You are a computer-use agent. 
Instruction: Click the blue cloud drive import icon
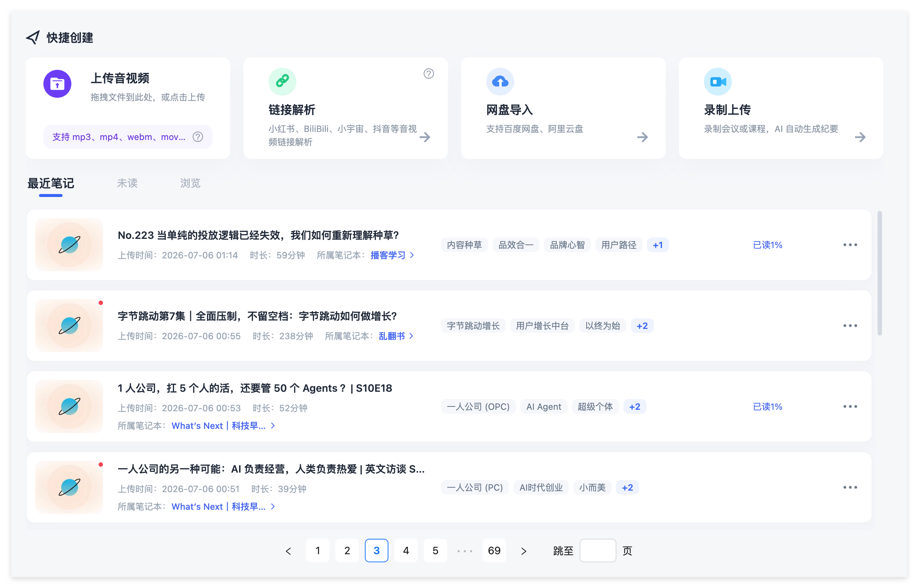pos(500,81)
